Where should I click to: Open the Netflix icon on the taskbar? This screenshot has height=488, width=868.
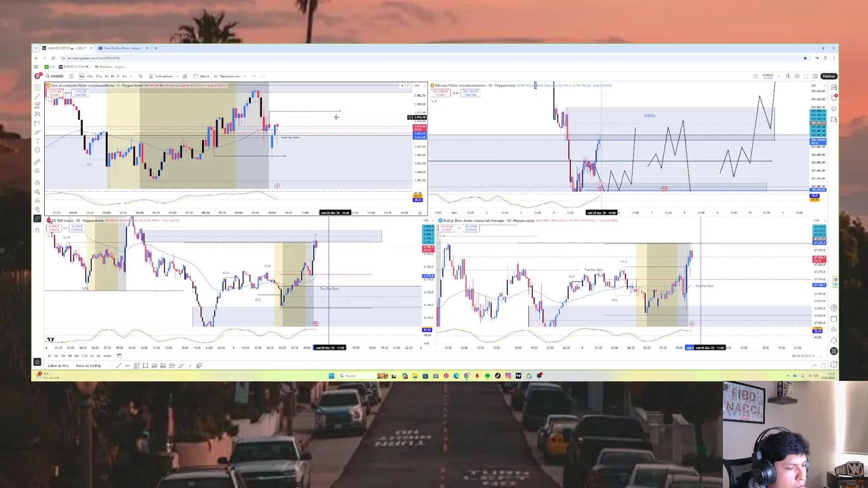(x=477, y=375)
